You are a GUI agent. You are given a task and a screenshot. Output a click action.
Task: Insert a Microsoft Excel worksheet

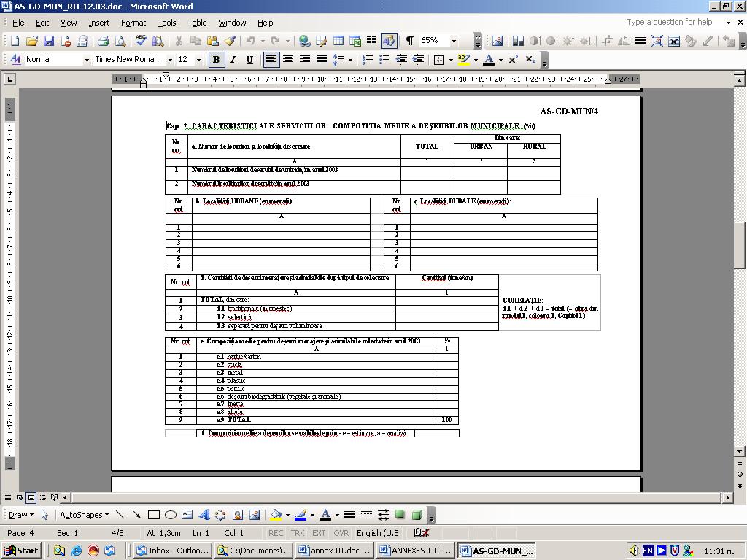[x=355, y=41]
